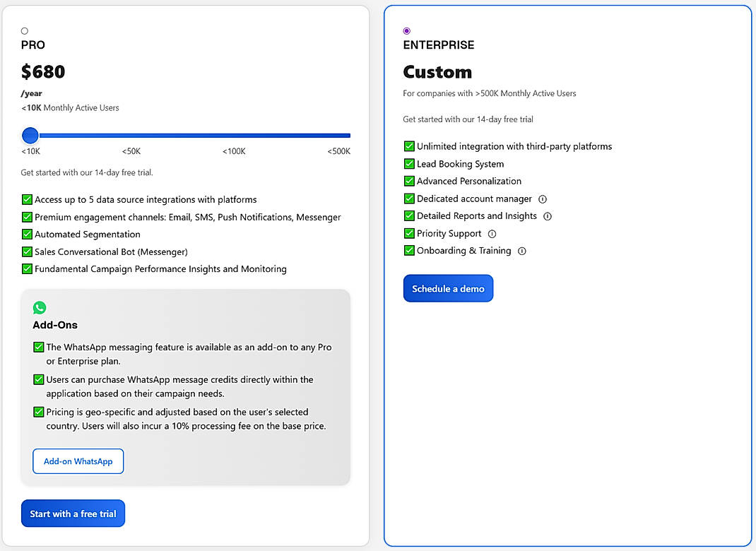The width and height of the screenshot is (756, 551).
Task: Click the ENTERPRISE plan title
Action: pos(439,45)
